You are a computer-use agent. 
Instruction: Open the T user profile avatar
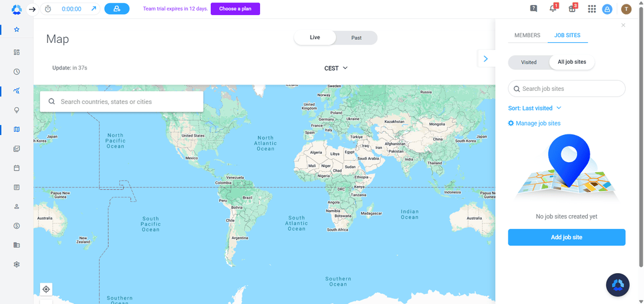[x=626, y=9]
